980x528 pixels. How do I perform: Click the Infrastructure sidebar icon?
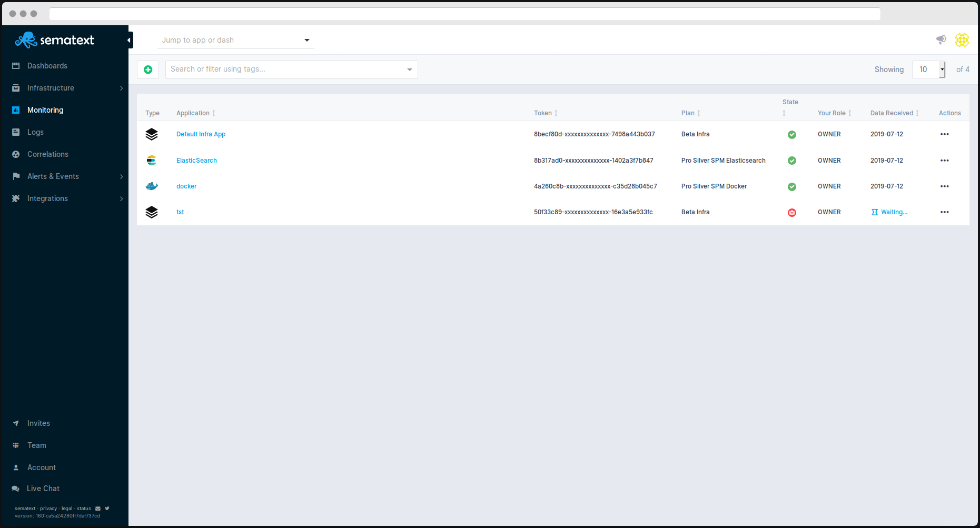(x=16, y=88)
